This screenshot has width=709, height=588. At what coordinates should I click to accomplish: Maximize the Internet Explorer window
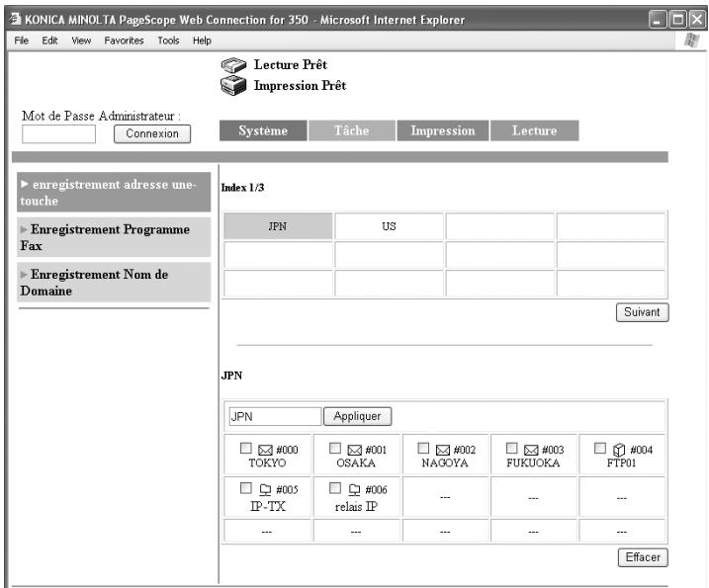point(677,20)
